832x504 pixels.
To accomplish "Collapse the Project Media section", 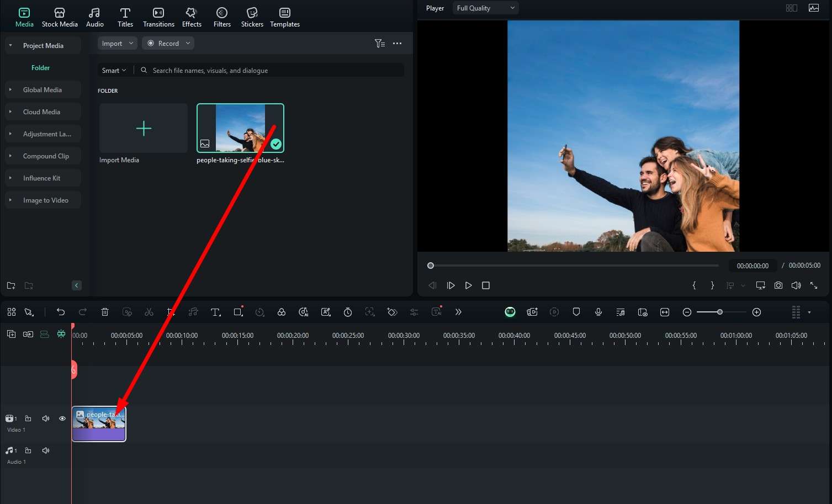I will pos(10,45).
